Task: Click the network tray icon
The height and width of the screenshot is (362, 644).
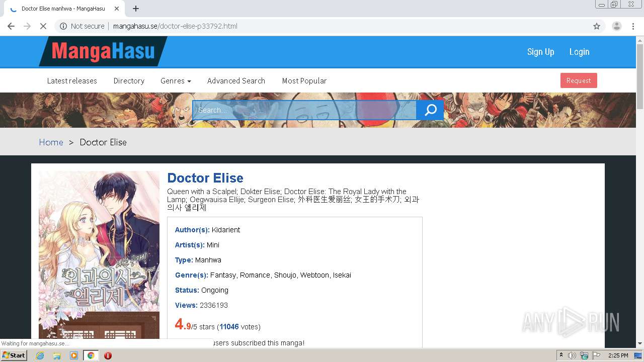Action: click(x=584, y=355)
